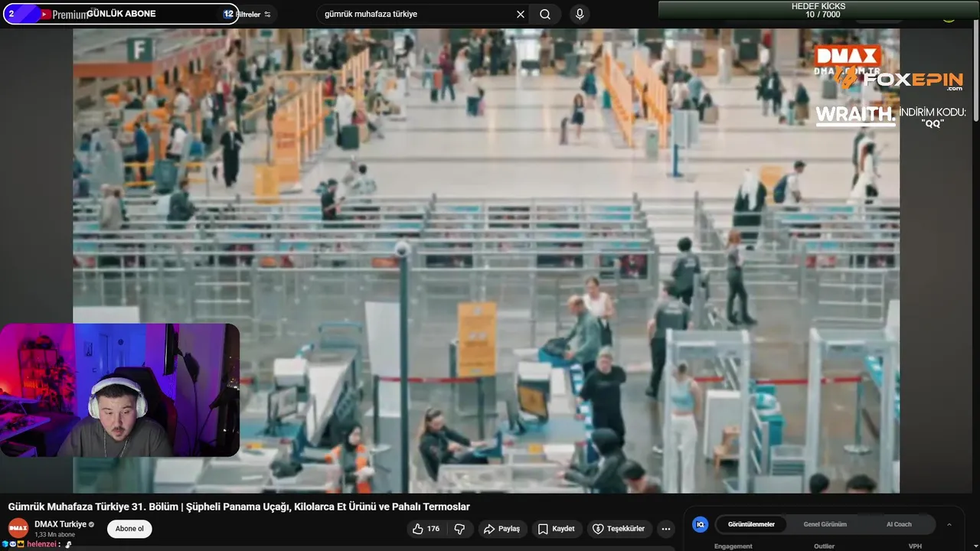
Task: Click the Engagement column label
Action: 733,546
